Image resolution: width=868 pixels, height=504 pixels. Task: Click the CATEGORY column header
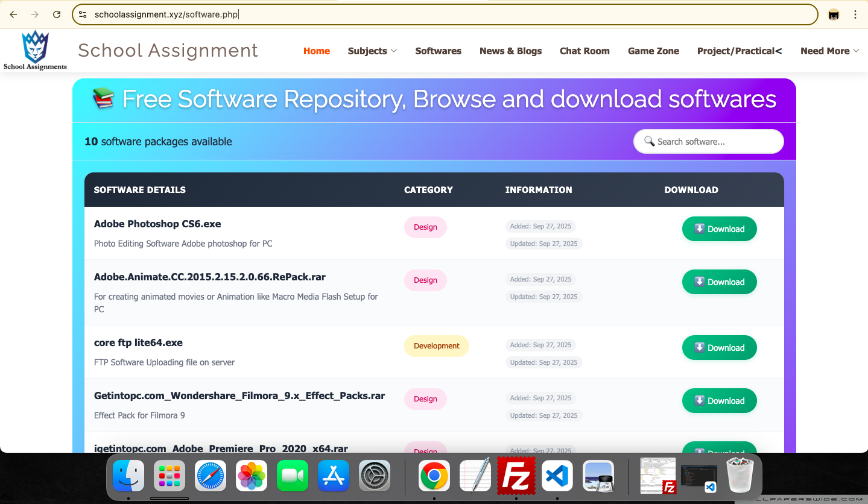(428, 190)
